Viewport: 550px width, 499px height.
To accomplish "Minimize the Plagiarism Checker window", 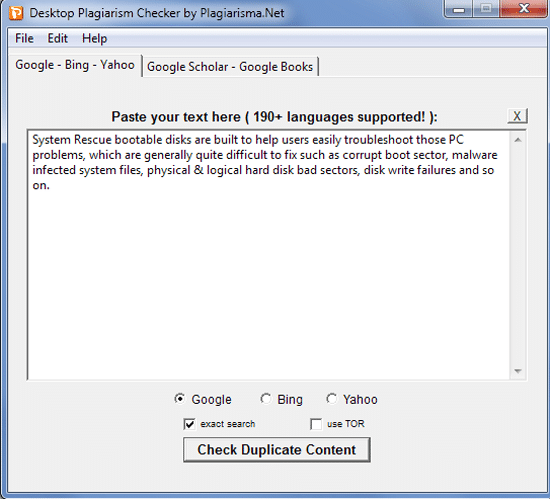I will (x=458, y=9).
